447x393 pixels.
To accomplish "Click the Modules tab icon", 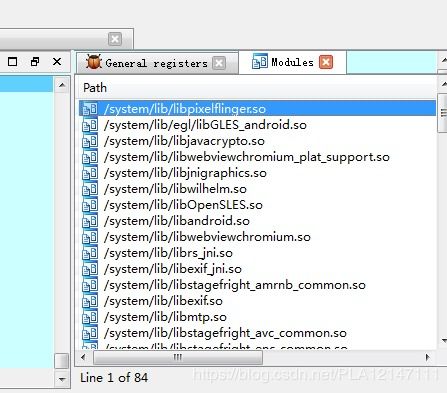I will [x=260, y=61].
